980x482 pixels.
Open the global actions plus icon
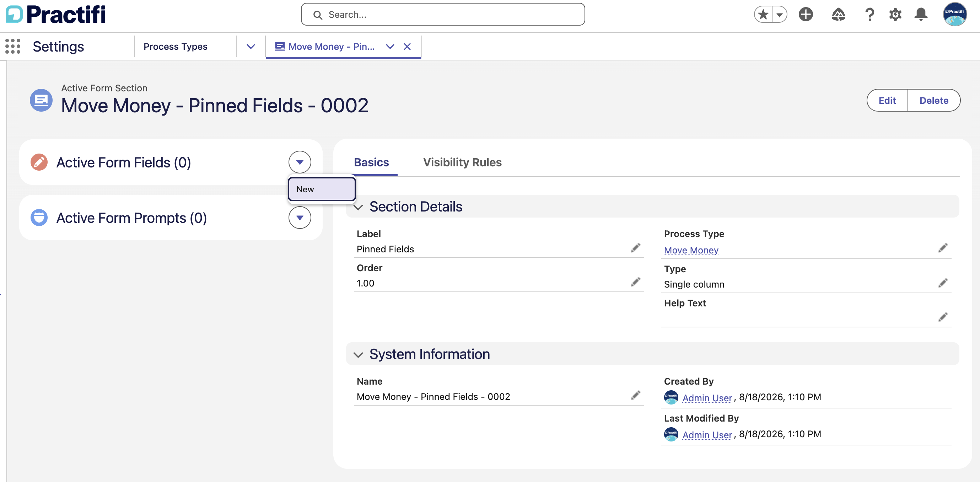coord(806,15)
